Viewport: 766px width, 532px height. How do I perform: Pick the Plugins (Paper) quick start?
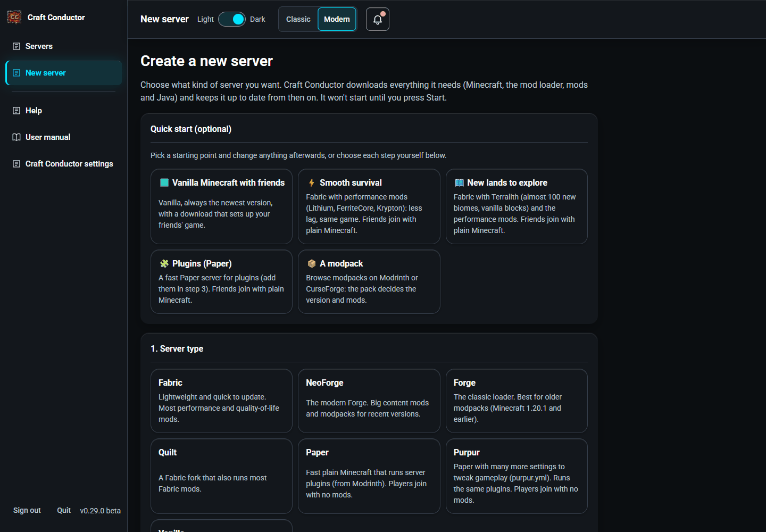click(x=221, y=282)
